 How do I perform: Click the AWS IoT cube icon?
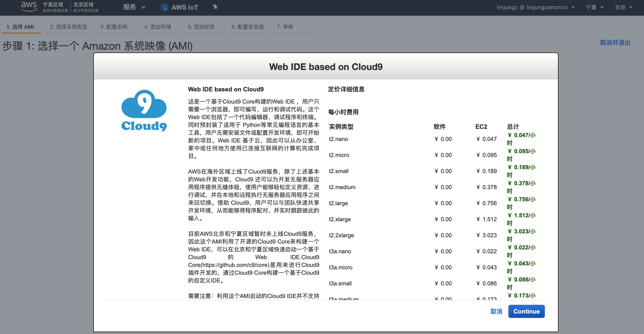[x=164, y=7]
